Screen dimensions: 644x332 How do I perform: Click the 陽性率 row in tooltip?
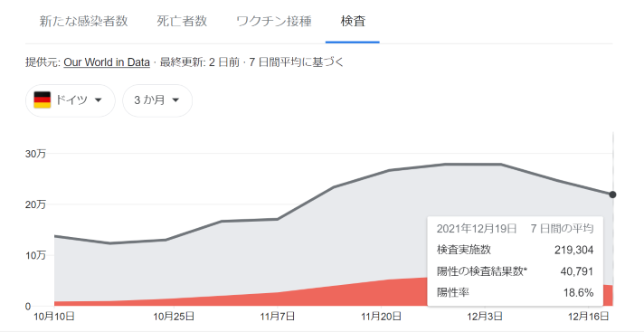coord(515,293)
